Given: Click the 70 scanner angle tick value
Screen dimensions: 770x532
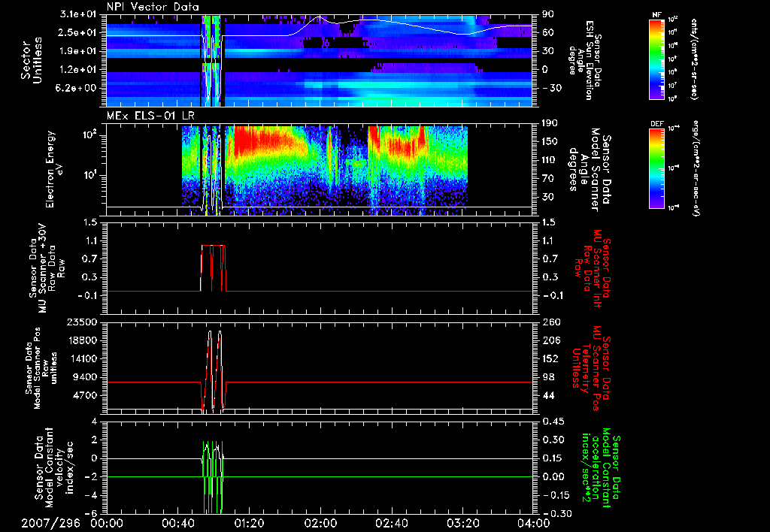Looking at the screenshot, I should tap(548, 178).
